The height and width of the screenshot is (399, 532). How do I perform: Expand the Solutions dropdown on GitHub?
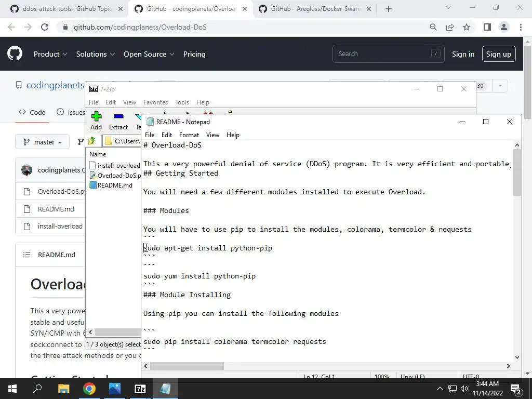click(x=96, y=54)
